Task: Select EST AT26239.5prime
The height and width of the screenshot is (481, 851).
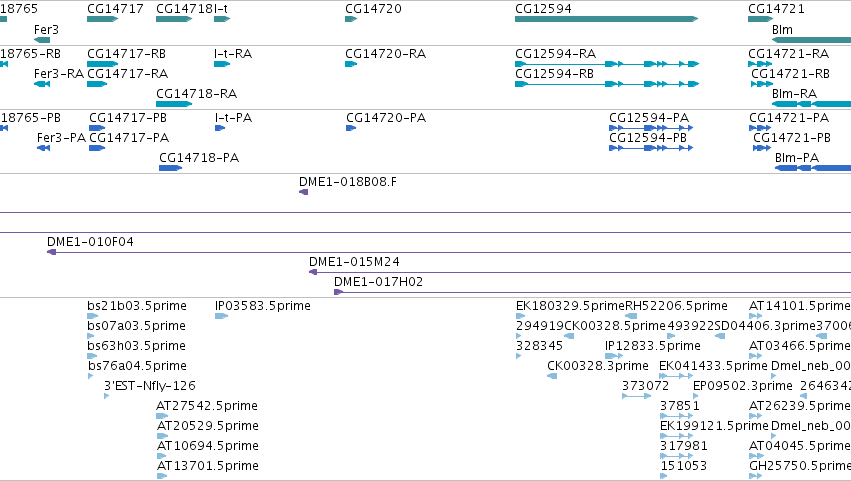Action: (x=799, y=407)
